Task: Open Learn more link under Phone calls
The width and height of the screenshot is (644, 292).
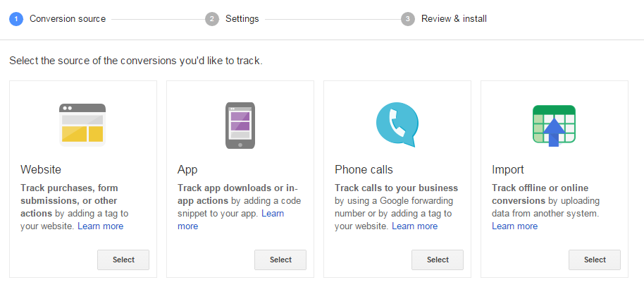Action: 415,226
